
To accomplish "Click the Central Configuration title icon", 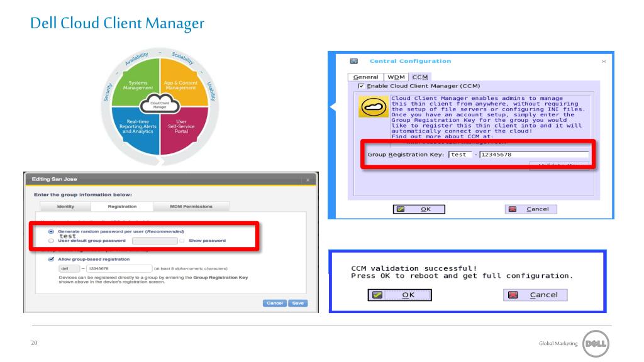I will [x=353, y=61].
